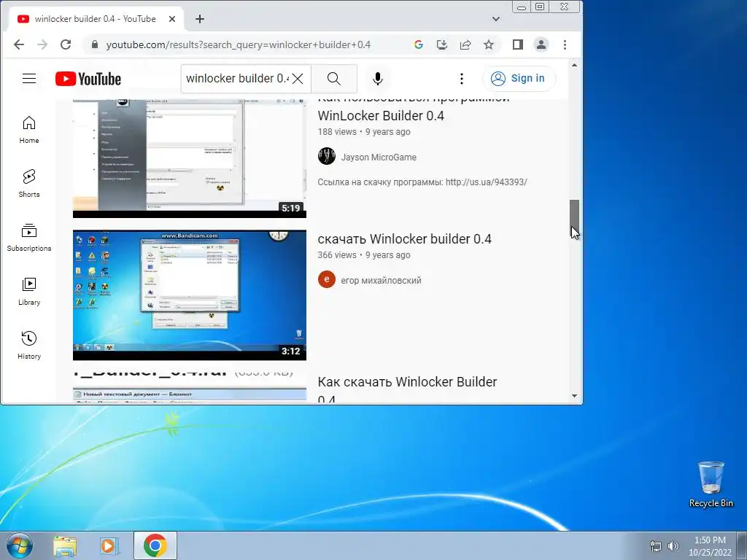Open the 3:12 video thumbnail
The width and height of the screenshot is (747, 560).
click(x=190, y=295)
